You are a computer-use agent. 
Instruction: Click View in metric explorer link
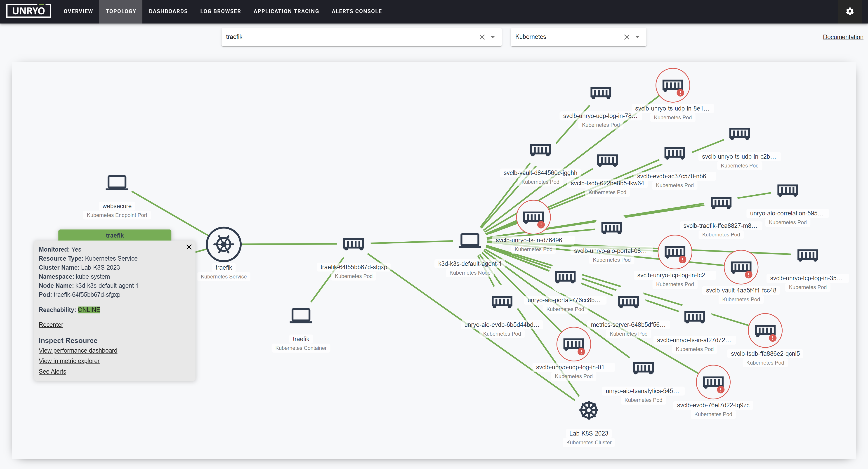click(69, 361)
